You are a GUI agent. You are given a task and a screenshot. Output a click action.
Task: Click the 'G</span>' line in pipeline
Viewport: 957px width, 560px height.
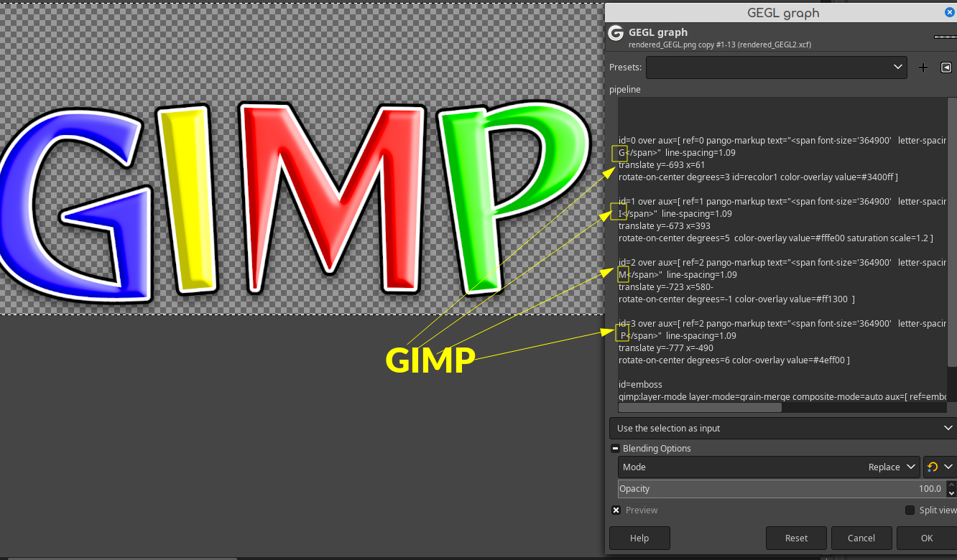(x=677, y=153)
